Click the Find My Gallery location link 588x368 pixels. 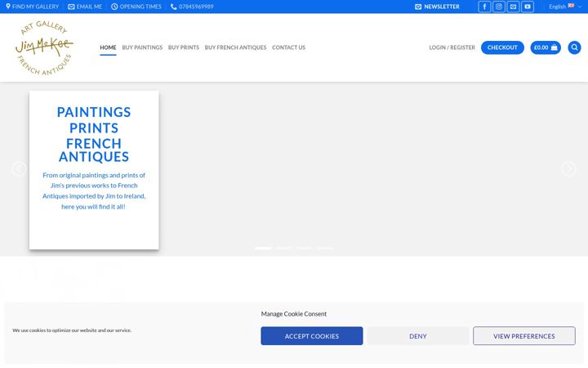pos(32,7)
